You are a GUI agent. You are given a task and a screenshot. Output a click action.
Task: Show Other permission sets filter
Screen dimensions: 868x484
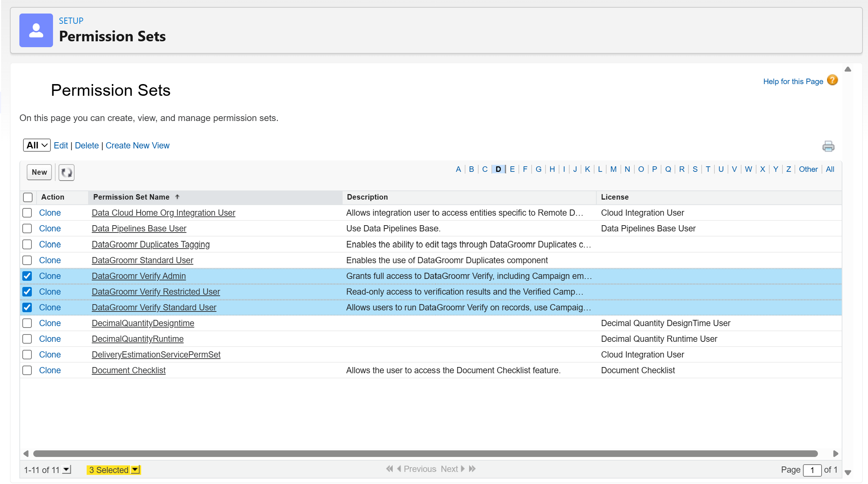pos(808,169)
